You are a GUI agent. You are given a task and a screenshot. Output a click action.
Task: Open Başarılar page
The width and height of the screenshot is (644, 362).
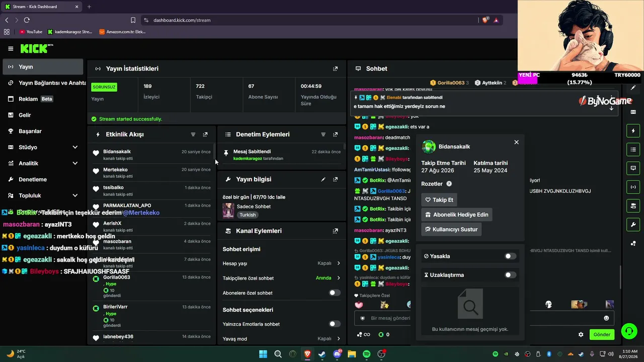43,131
